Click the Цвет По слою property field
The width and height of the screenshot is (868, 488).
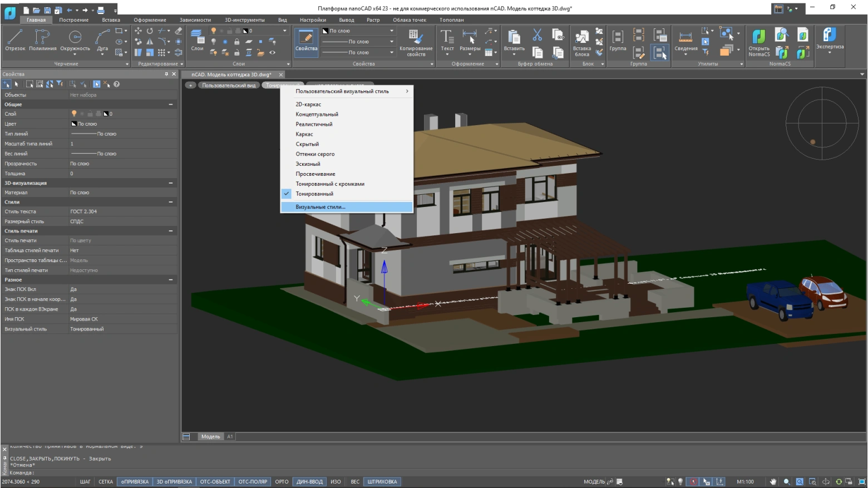click(122, 124)
